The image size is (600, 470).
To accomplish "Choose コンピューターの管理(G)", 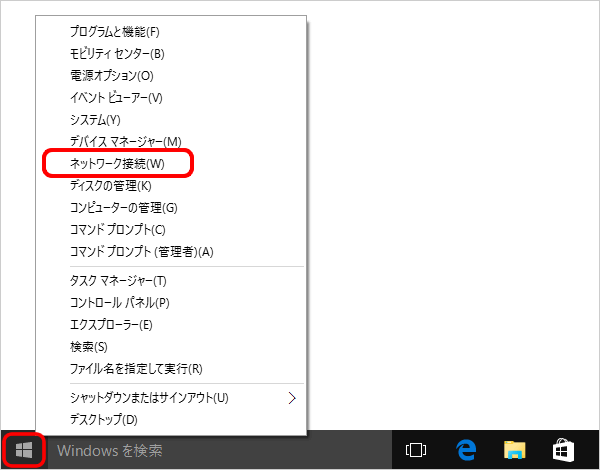I will click(x=123, y=207).
